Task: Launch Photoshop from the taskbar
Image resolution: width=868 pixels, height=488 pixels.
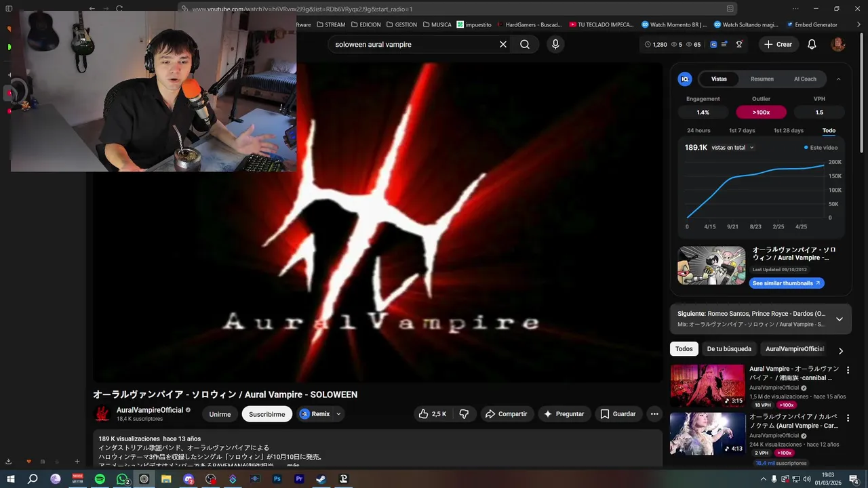Action: (277, 479)
